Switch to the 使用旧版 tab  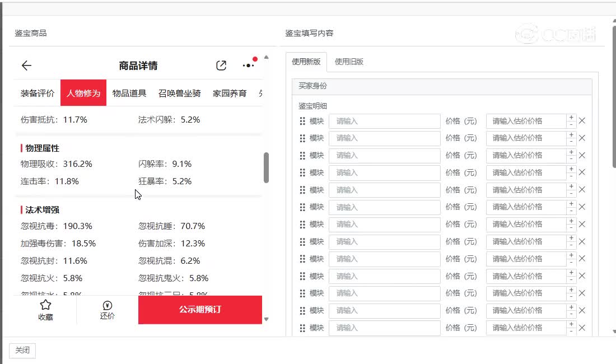[x=349, y=62]
